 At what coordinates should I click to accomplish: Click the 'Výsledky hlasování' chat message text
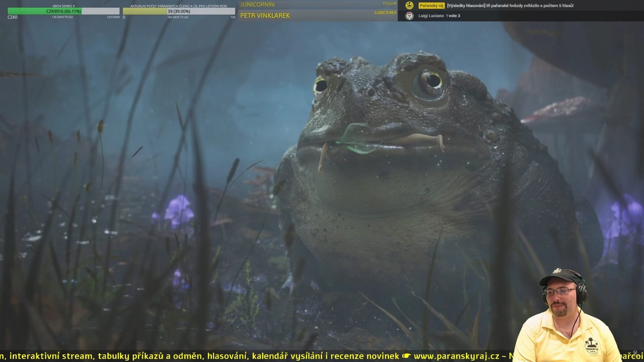coord(510,5)
